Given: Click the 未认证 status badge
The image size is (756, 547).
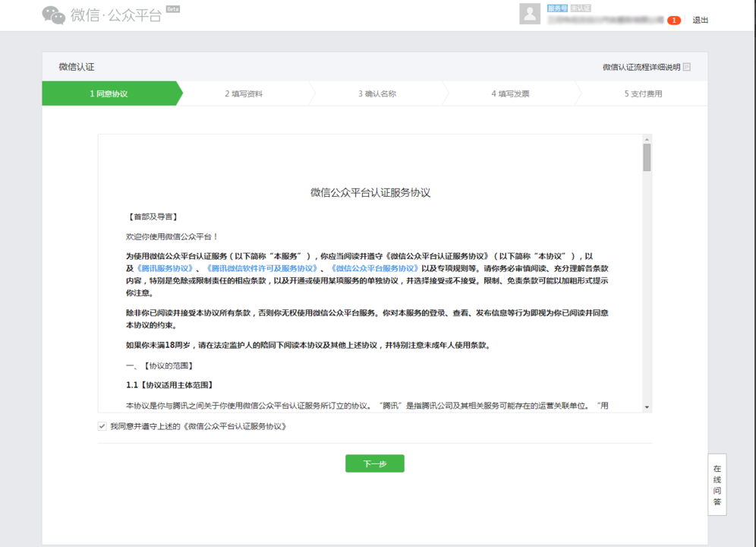Looking at the screenshot, I should click(x=580, y=8).
